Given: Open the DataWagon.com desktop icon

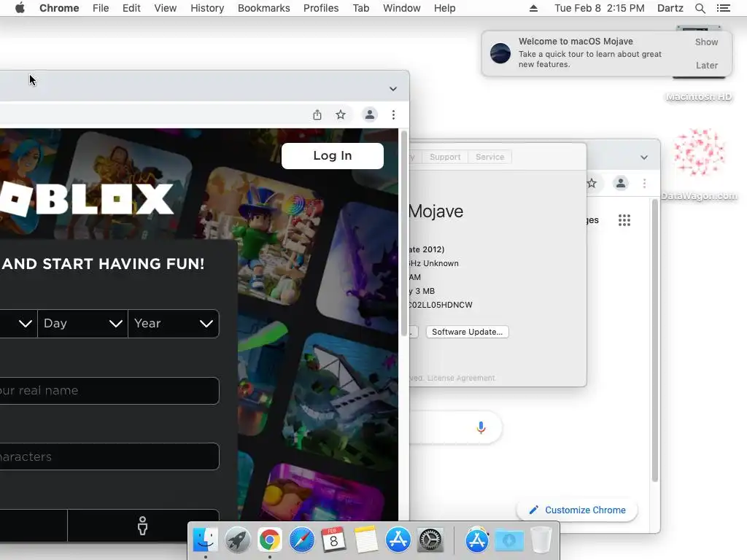Looking at the screenshot, I should 699,165.
